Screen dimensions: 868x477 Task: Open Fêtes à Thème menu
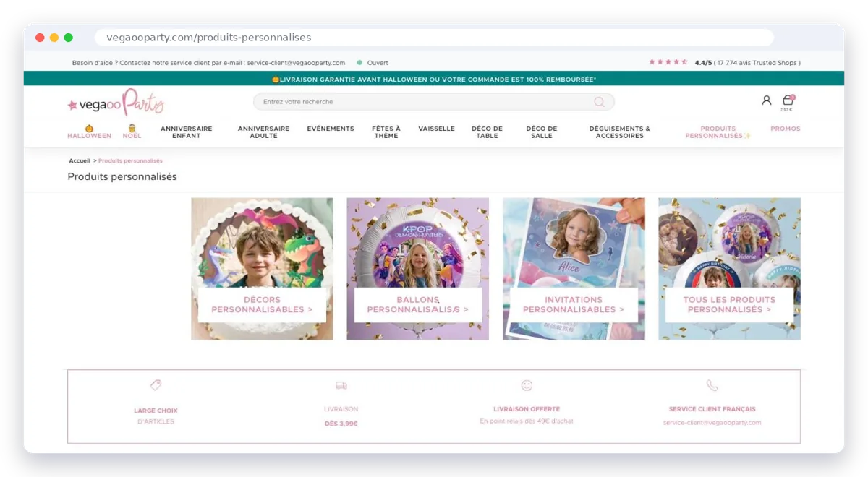386,132
